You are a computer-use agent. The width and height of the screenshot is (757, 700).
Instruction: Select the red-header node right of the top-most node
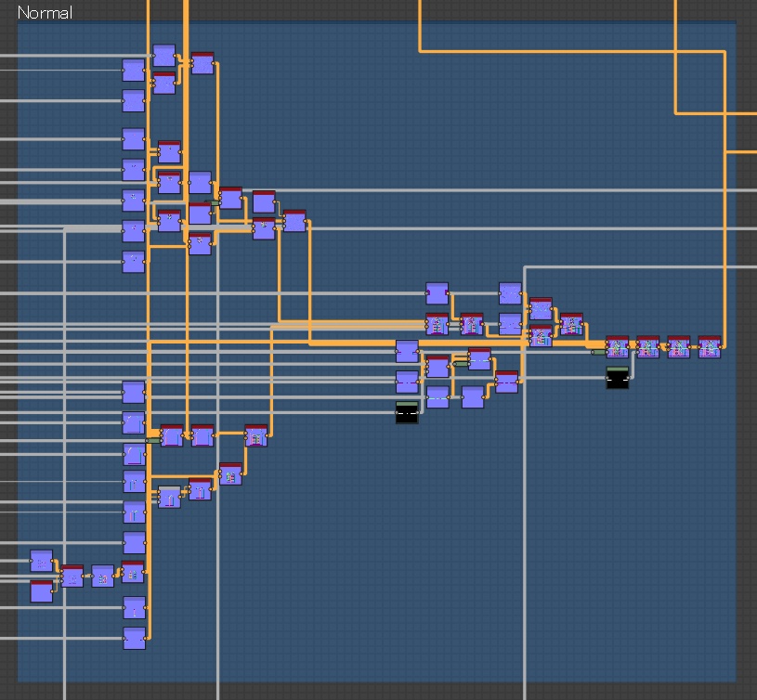point(202,63)
